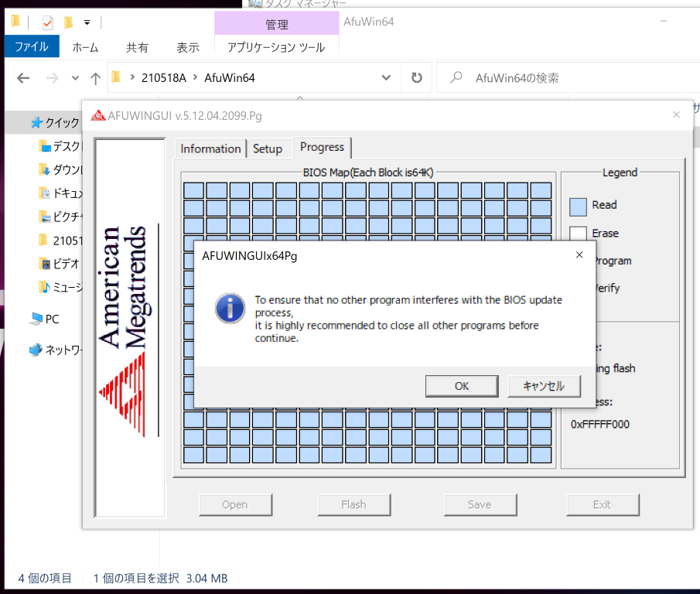Select デスクトップ folder in navigation pane
The height and width of the screenshot is (594, 700).
[x=60, y=146]
